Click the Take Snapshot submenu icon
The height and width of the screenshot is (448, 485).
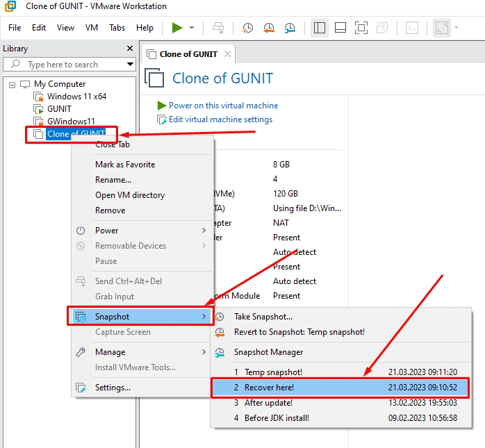220,317
